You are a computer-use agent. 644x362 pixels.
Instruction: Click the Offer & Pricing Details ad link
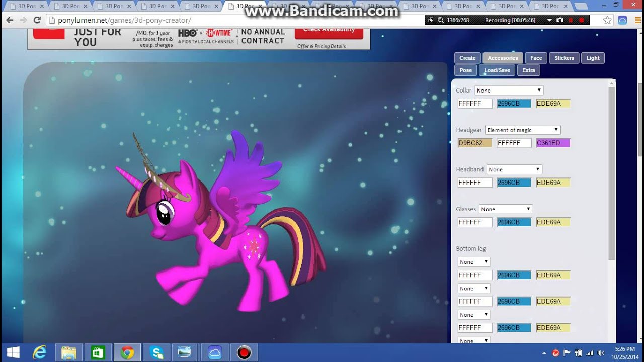[x=321, y=46]
